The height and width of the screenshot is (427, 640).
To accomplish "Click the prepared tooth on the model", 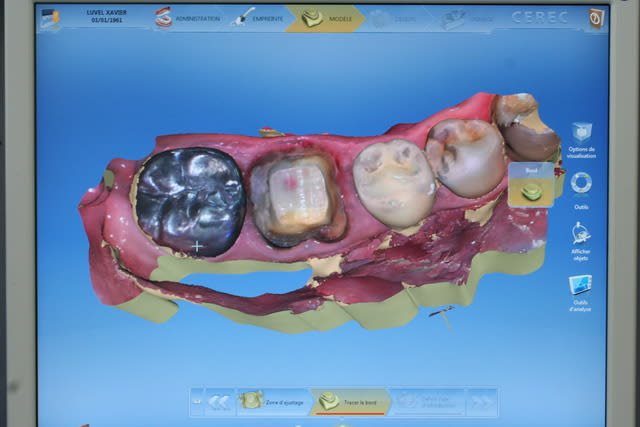I will coord(297,195).
